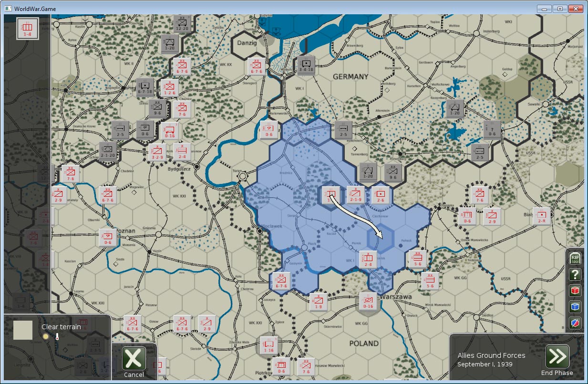Open the RIP eliminated-units graveyard panel
Screen dimensions: 588x384
[x=575, y=257]
